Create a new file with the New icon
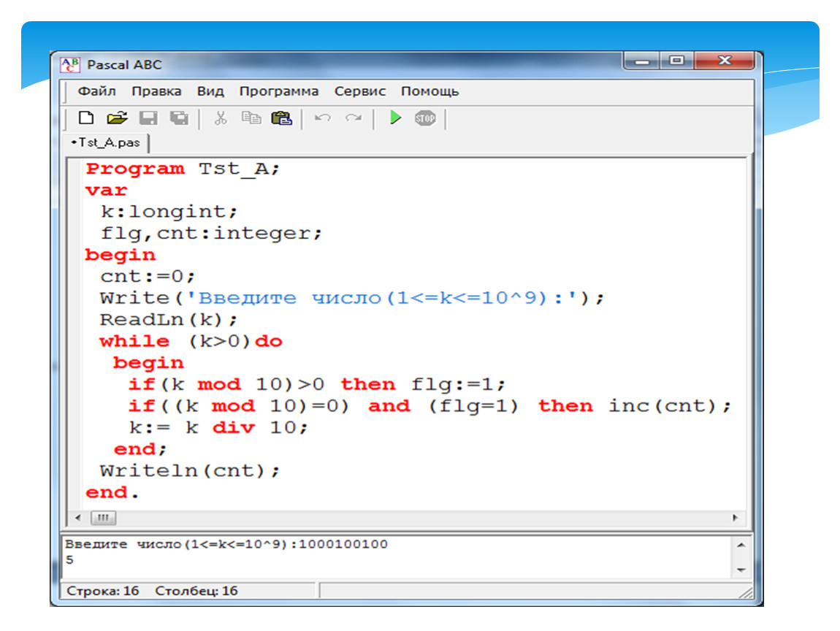This screenshot has height=631, width=840. (x=85, y=118)
